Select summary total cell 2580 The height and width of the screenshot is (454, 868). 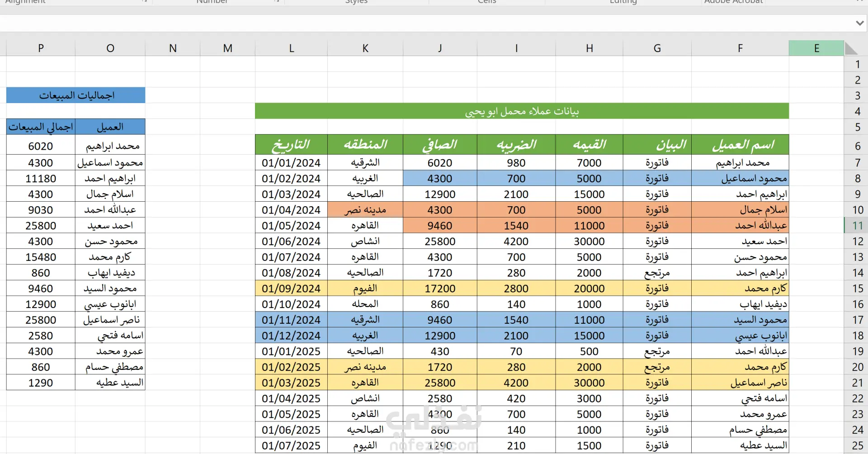click(x=41, y=336)
